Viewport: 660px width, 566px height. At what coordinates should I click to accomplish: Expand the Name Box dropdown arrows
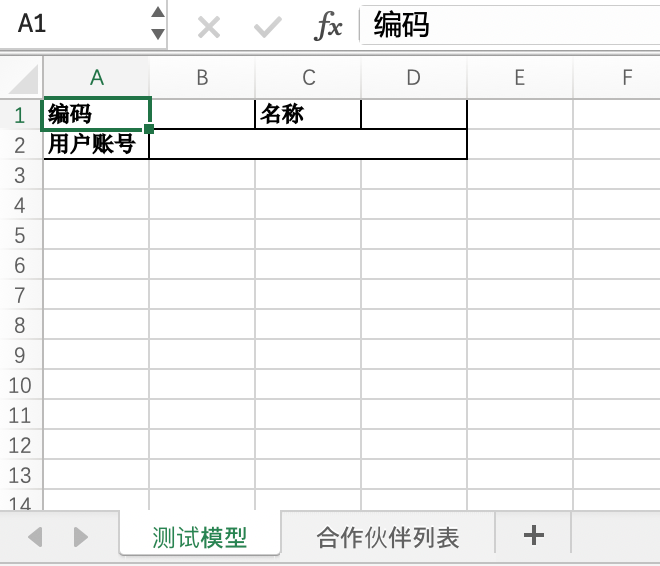[x=157, y=24]
